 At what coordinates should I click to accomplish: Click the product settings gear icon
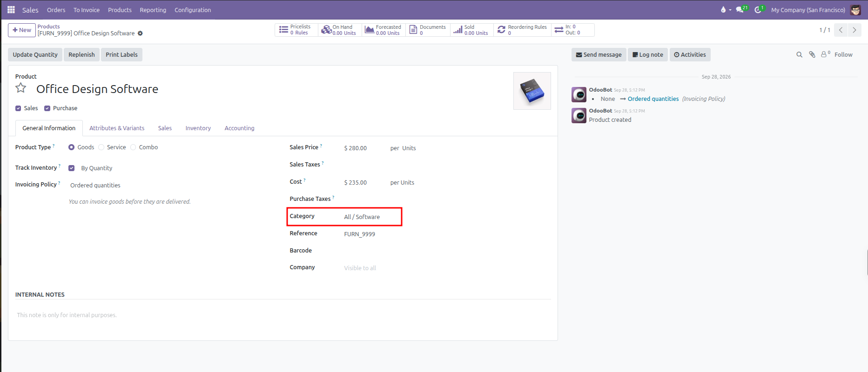tap(140, 33)
